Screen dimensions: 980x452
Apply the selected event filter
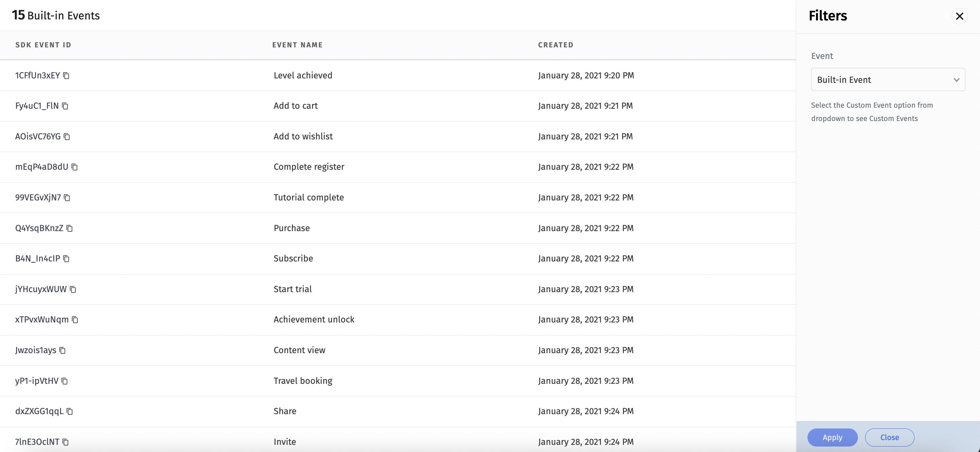coord(832,437)
